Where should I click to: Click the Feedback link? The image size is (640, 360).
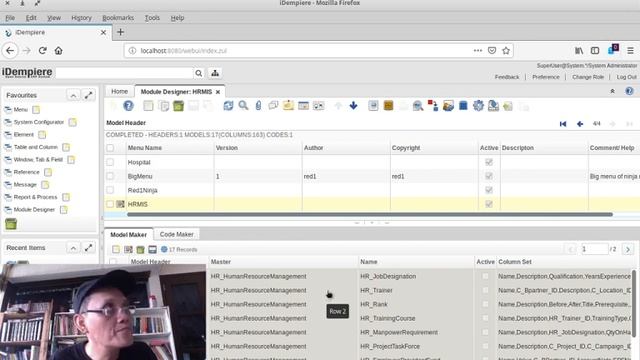507,77
